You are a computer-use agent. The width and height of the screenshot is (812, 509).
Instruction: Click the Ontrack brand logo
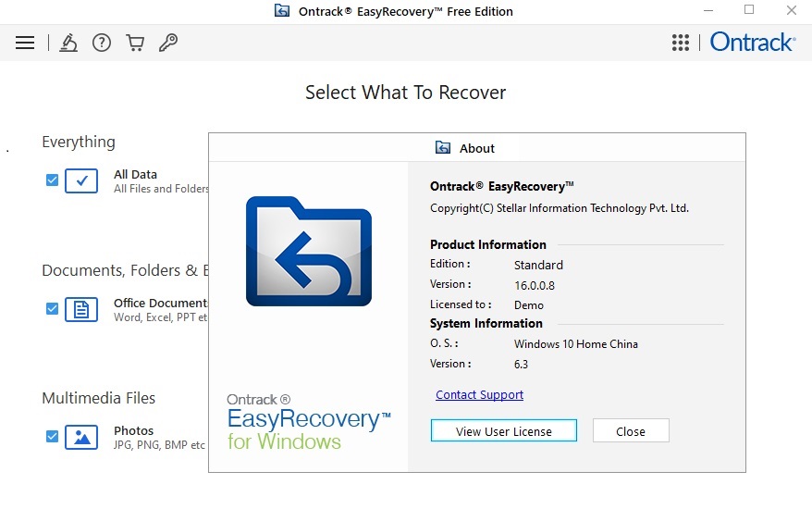click(752, 43)
